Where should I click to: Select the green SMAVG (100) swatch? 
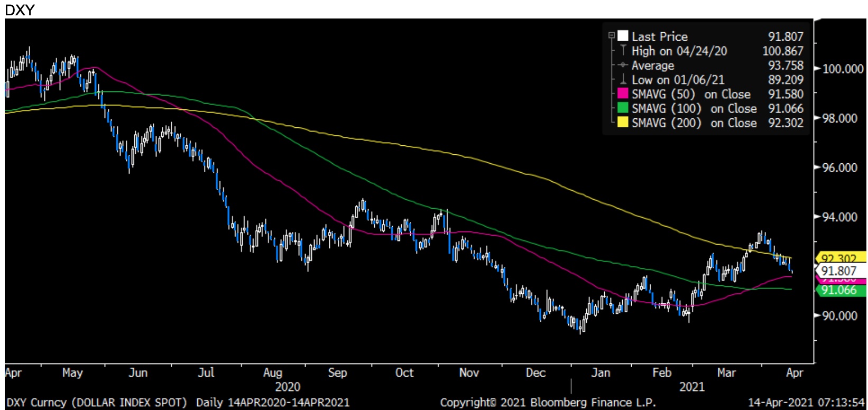pos(623,108)
